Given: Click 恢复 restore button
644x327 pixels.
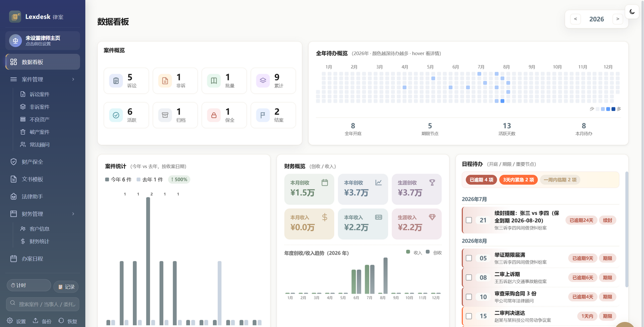Looking at the screenshot, I should point(68,321).
